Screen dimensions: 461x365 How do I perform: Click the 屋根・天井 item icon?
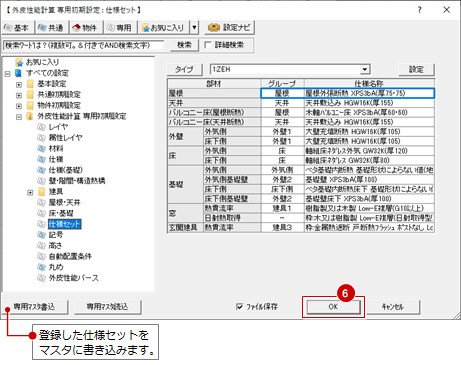(x=41, y=202)
